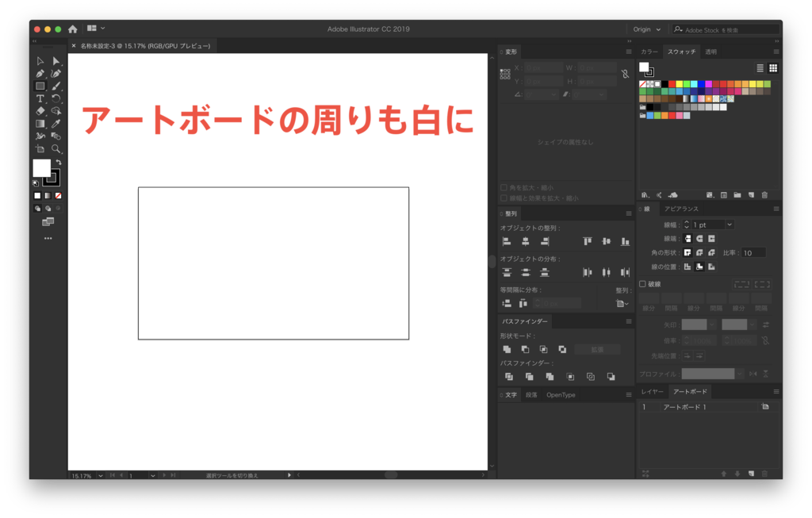
Task: Select the red swatch in the Swatches panel
Action: pyautogui.click(x=672, y=82)
